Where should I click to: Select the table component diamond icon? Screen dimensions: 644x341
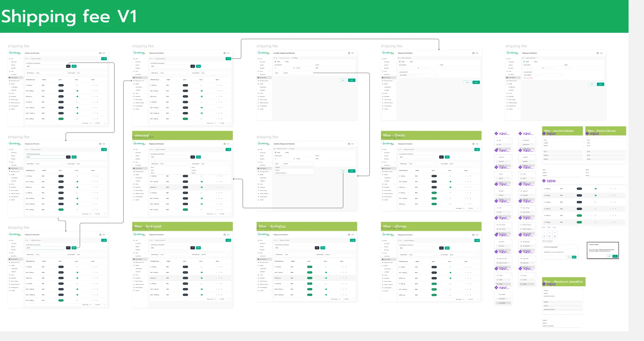point(544,181)
